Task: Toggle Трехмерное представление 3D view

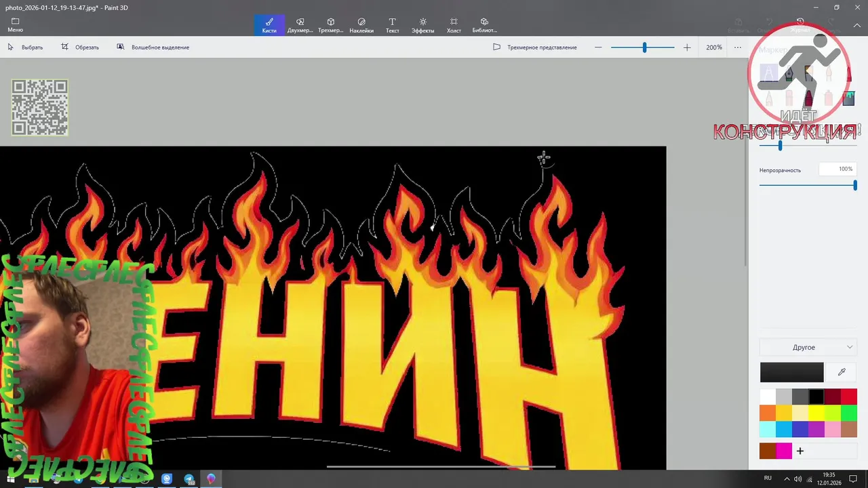Action: [534, 47]
